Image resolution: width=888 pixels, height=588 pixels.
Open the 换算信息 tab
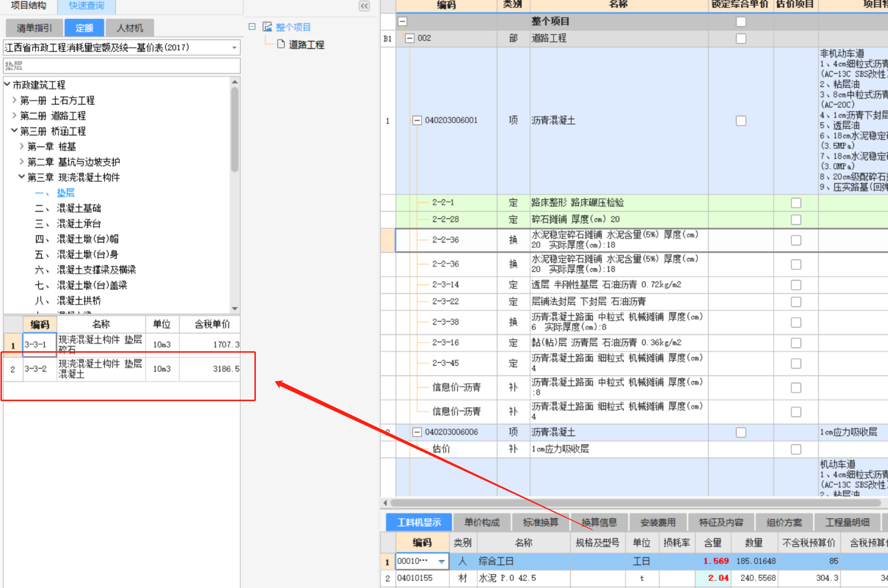[599, 522]
